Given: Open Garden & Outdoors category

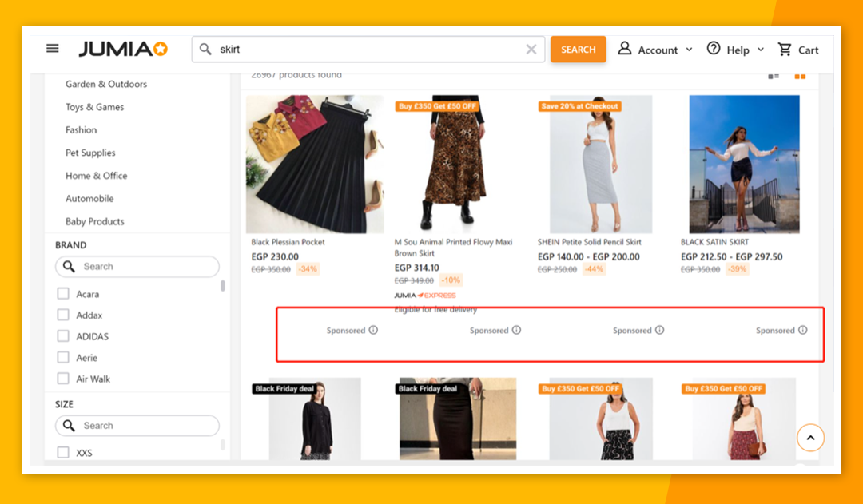Looking at the screenshot, I should pos(106,84).
